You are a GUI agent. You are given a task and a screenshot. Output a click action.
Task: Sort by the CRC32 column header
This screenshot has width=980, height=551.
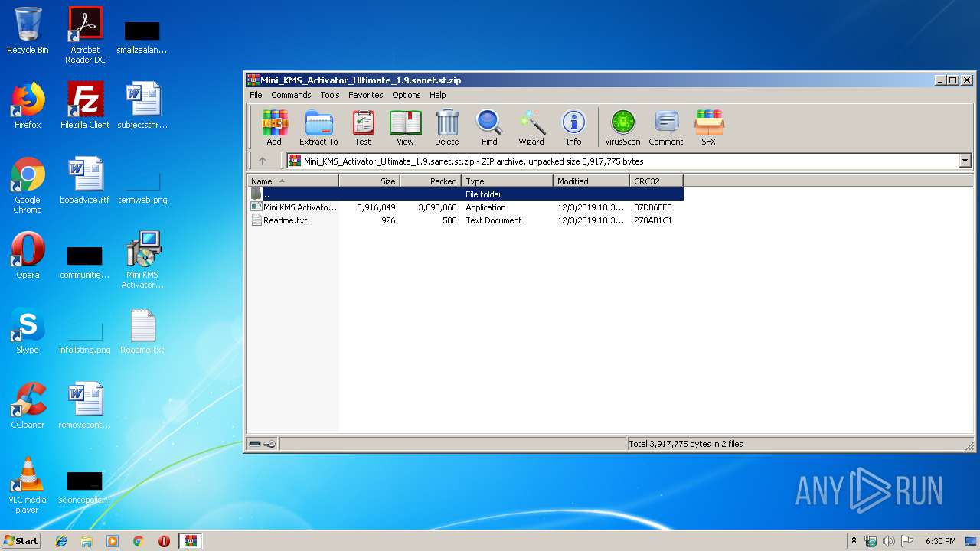coord(656,181)
